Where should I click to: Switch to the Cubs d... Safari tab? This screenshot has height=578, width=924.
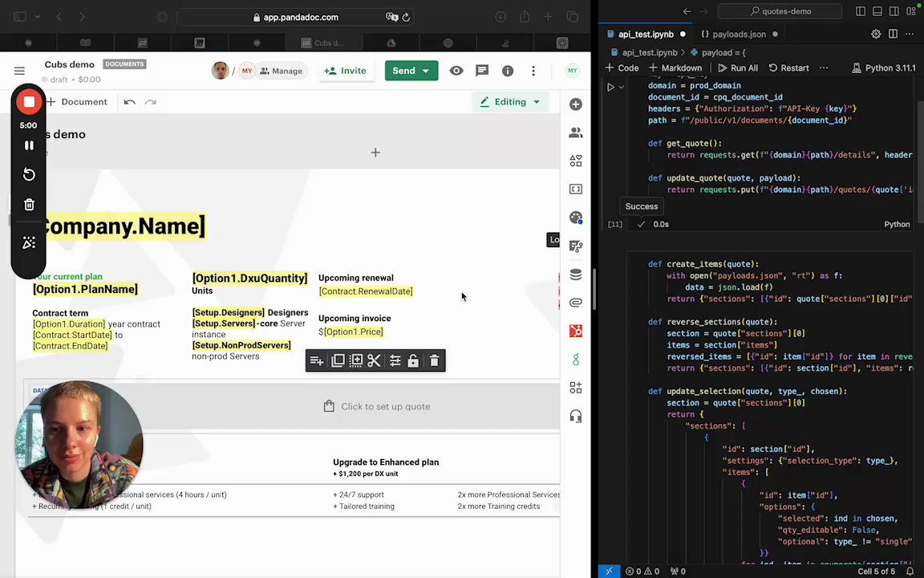(x=322, y=43)
